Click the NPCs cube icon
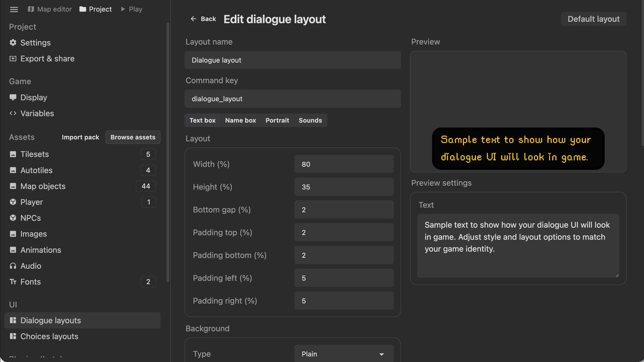644x362 pixels. pos(13,218)
